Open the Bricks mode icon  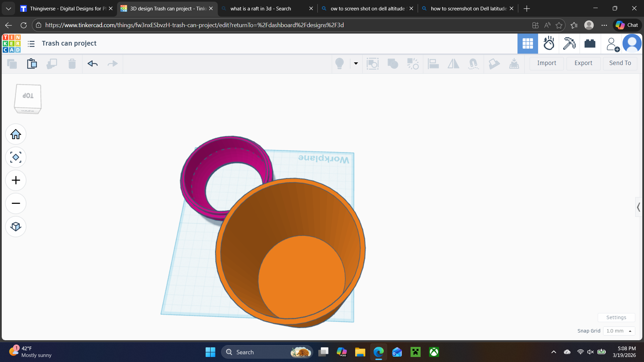click(x=590, y=44)
